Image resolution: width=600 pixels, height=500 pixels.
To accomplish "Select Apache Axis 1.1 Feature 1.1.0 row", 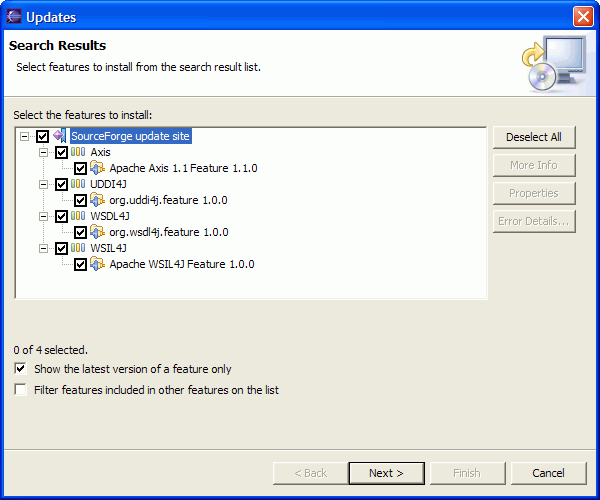I will [x=183, y=168].
